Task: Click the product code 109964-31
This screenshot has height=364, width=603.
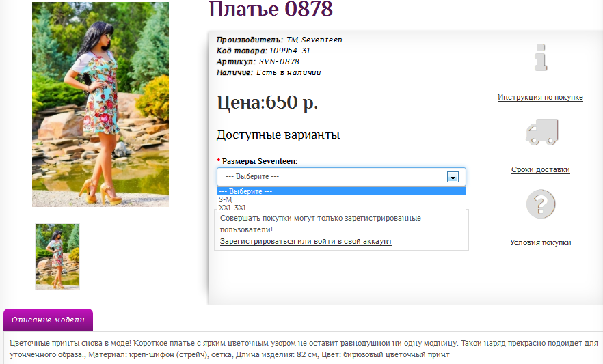Action: point(290,51)
